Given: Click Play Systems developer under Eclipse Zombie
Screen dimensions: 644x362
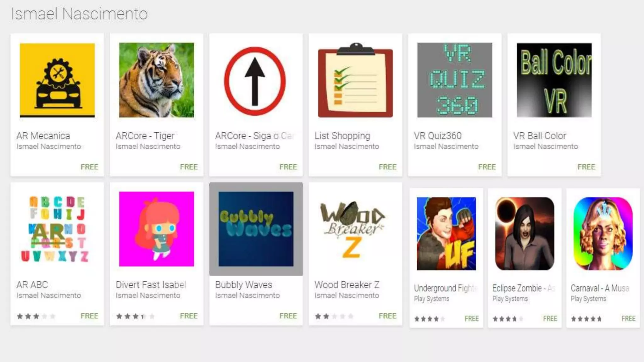Looking at the screenshot, I should [510, 299].
